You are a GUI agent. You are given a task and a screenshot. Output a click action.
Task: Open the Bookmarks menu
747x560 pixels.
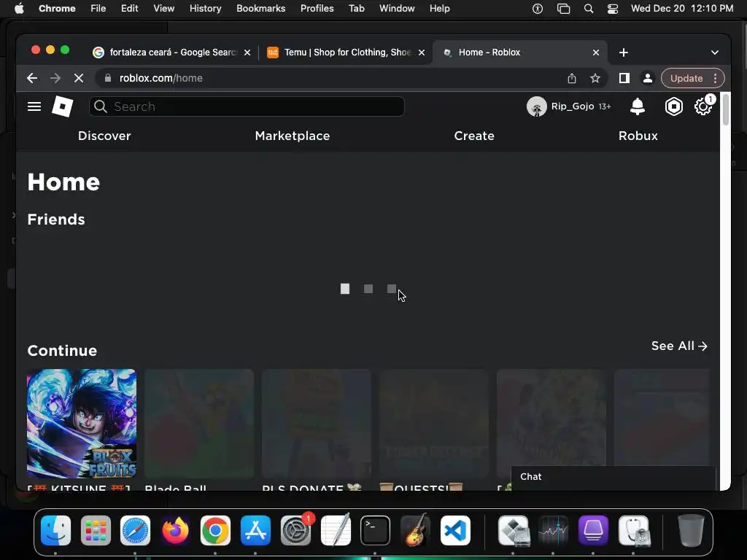point(260,9)
